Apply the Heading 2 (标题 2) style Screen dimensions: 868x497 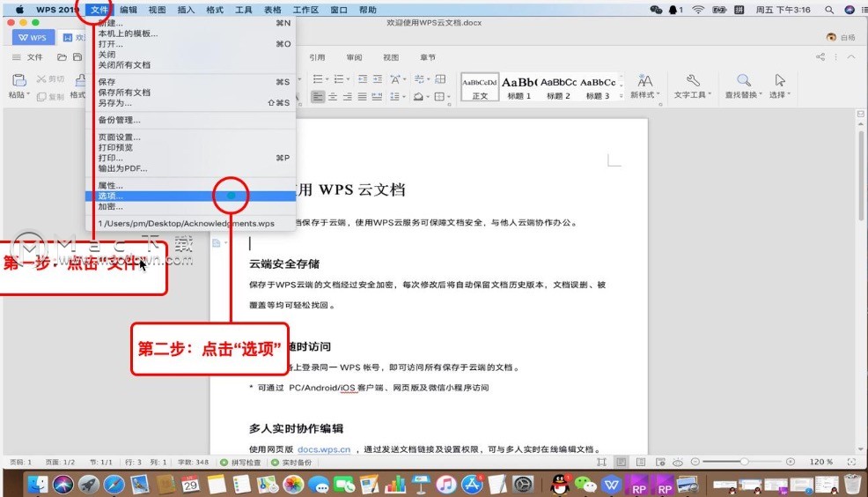click(558, 87)
